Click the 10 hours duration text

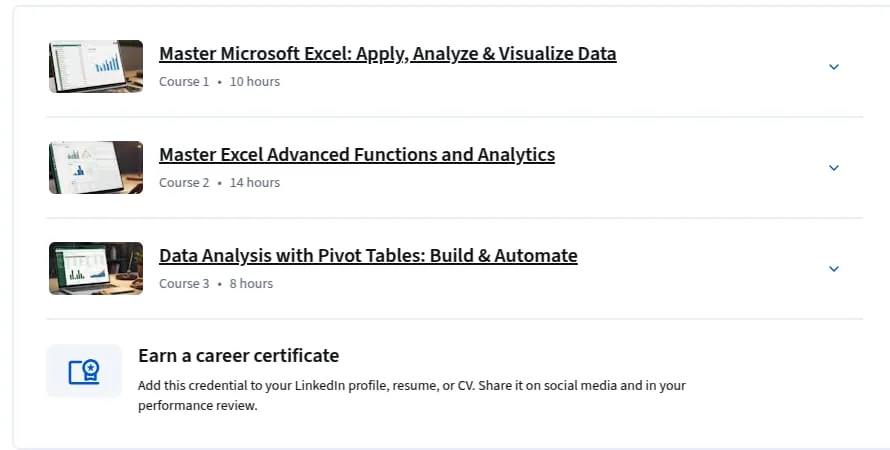click(x=255, y=82)
